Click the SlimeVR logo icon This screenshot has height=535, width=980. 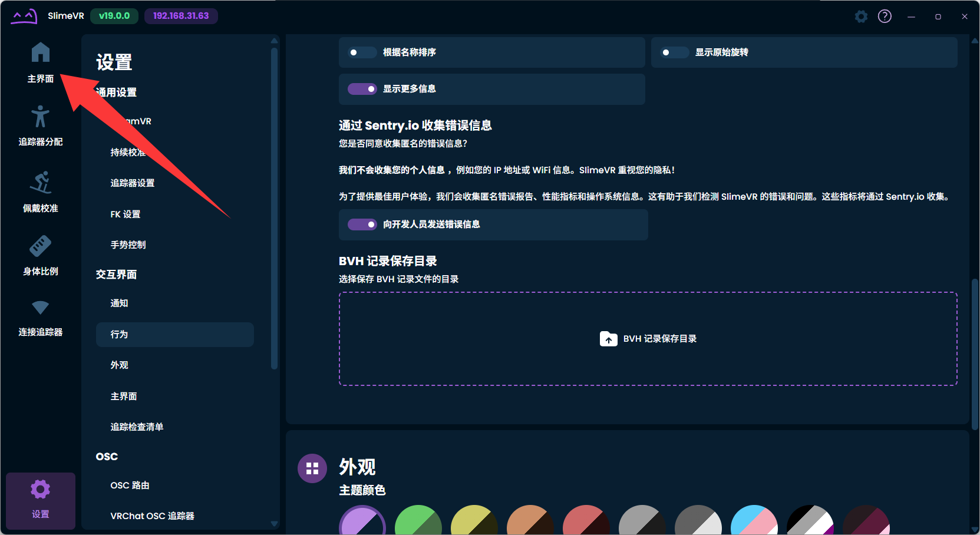24,16
